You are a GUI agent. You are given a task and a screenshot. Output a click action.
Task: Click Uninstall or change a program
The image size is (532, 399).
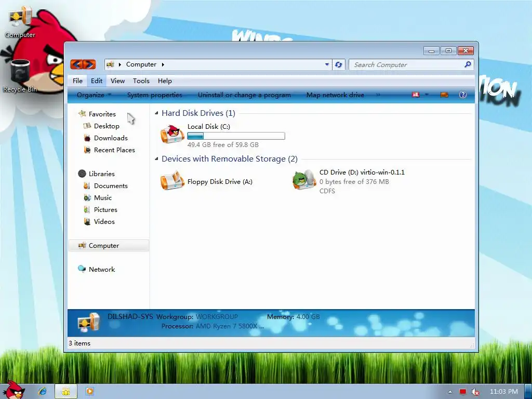pos(244,95)
